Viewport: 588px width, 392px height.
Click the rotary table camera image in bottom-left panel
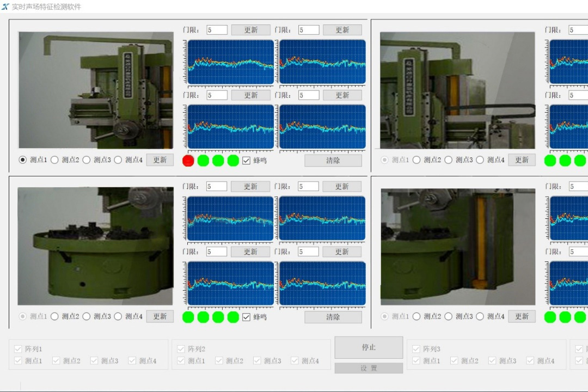pos(95,246)
